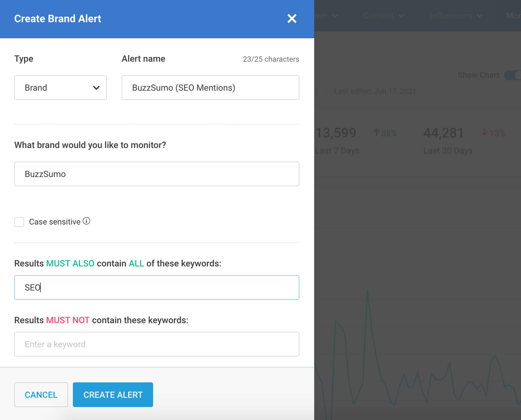Viewport: 521px width, 420px height.
Task: Open the Influencers navigation menu
Action: [x=450, y=16]
